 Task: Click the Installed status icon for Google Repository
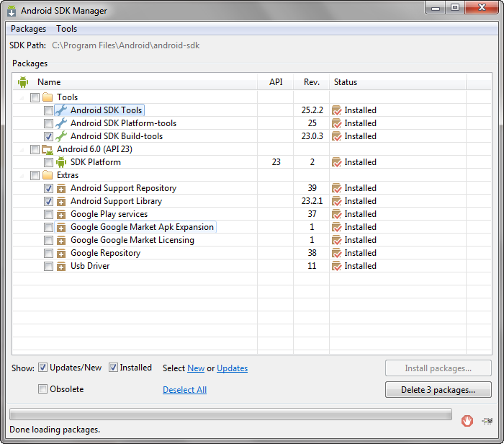point(336,253)
